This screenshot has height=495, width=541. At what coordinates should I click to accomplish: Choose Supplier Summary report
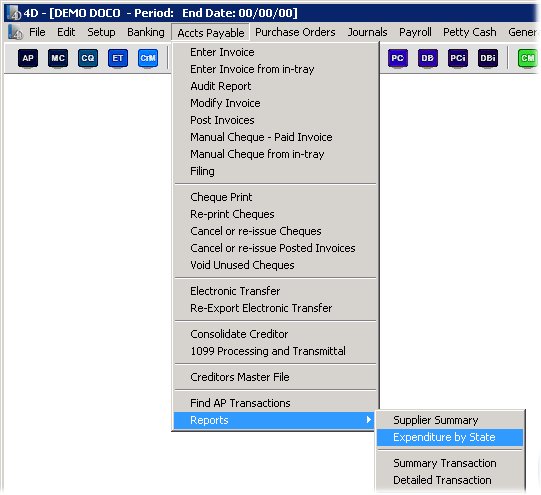(435, 420)
